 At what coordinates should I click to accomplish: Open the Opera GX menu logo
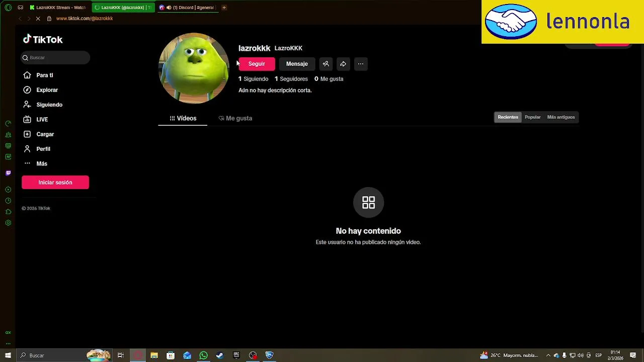click(8, 8)
